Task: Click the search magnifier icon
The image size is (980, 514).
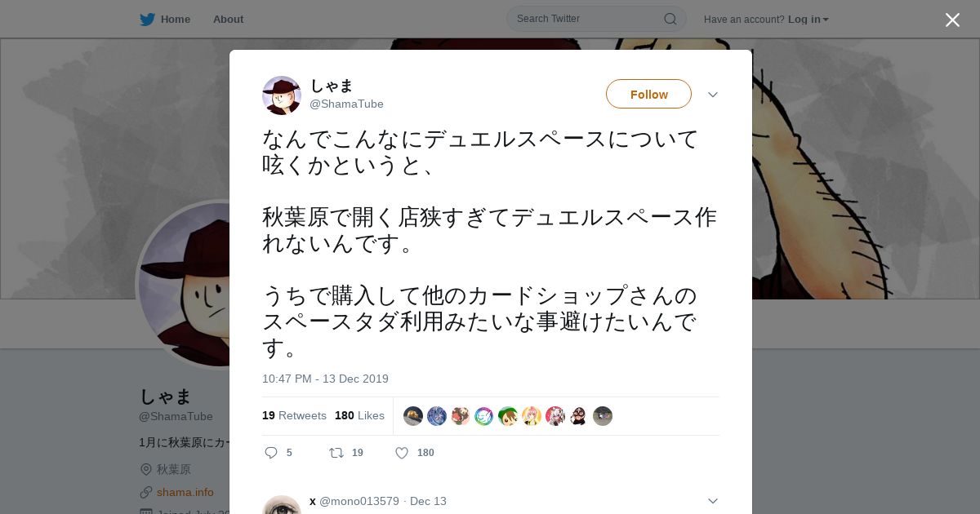Action: click(670, 19)
